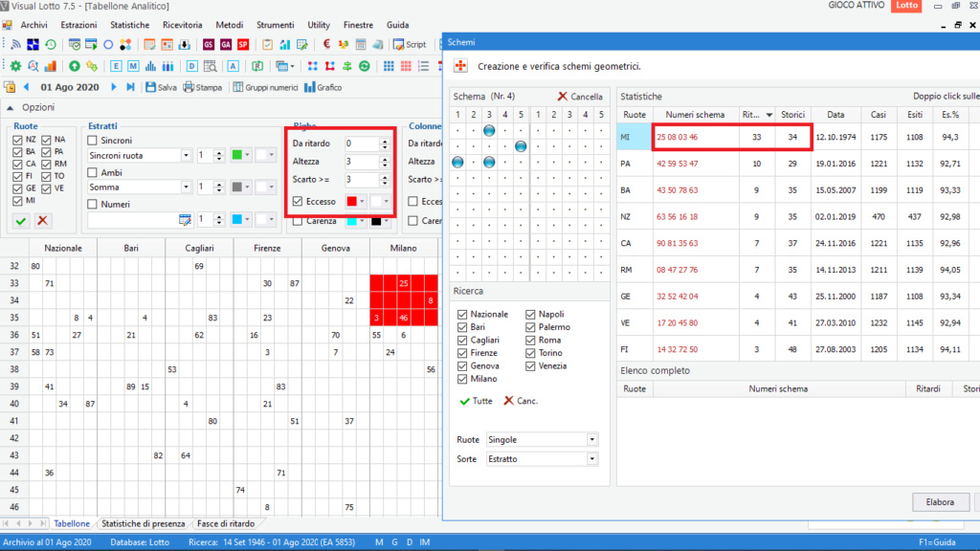Switch to Statistiche di presenza tab
The image size is (980, 551).
(x=144, y=524)
